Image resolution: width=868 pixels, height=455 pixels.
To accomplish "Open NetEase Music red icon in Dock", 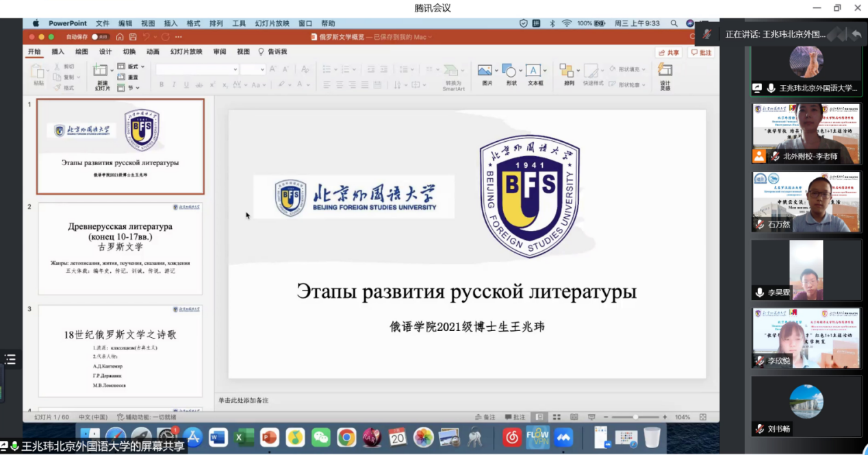I will click(x=511, y=437).
